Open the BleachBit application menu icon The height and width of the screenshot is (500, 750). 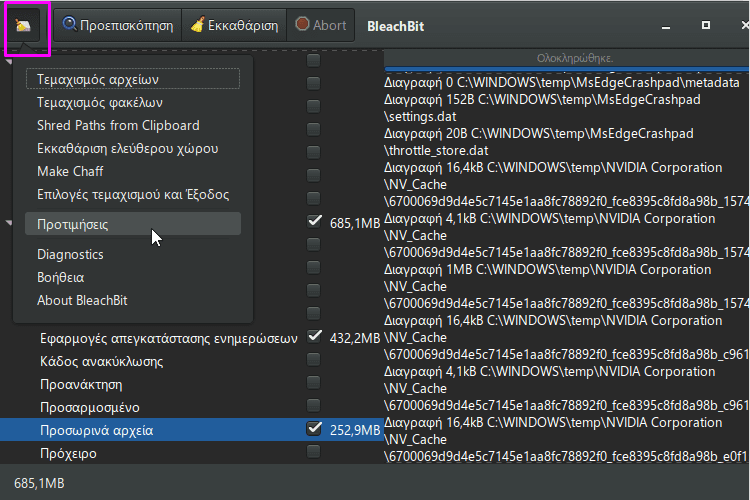click(23, 25)
